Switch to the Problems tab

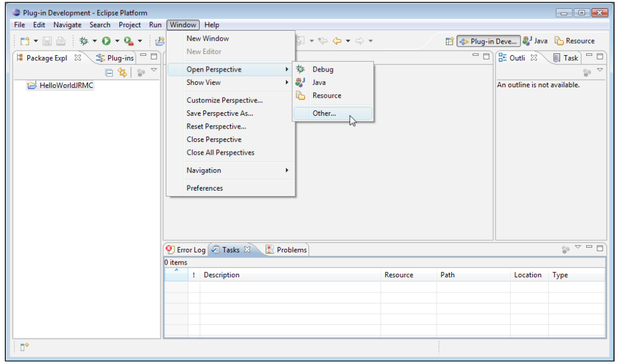click(286, 250)
